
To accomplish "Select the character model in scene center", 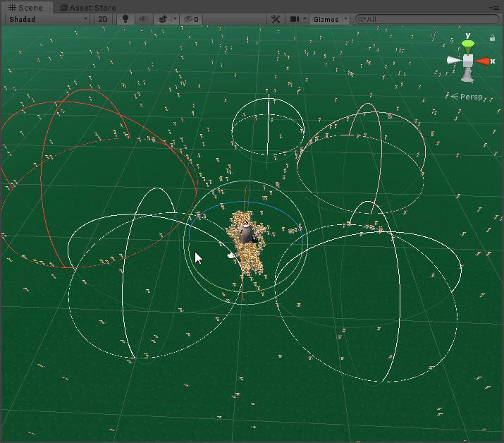I will click(246, 231).
